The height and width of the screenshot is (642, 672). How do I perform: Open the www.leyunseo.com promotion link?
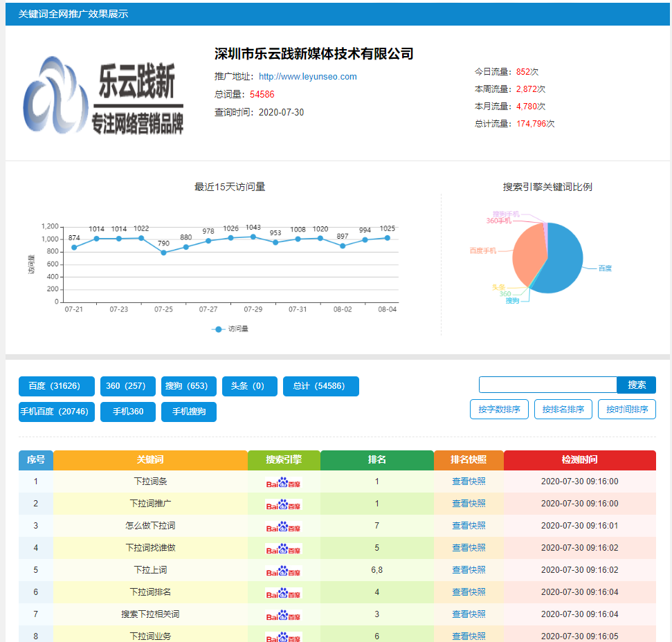(x=312, y=77)
